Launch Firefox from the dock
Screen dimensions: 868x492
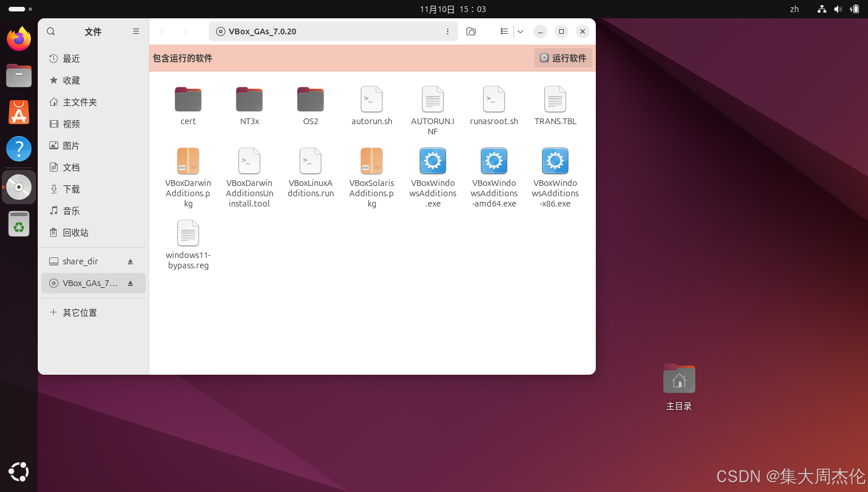point(19,39)
